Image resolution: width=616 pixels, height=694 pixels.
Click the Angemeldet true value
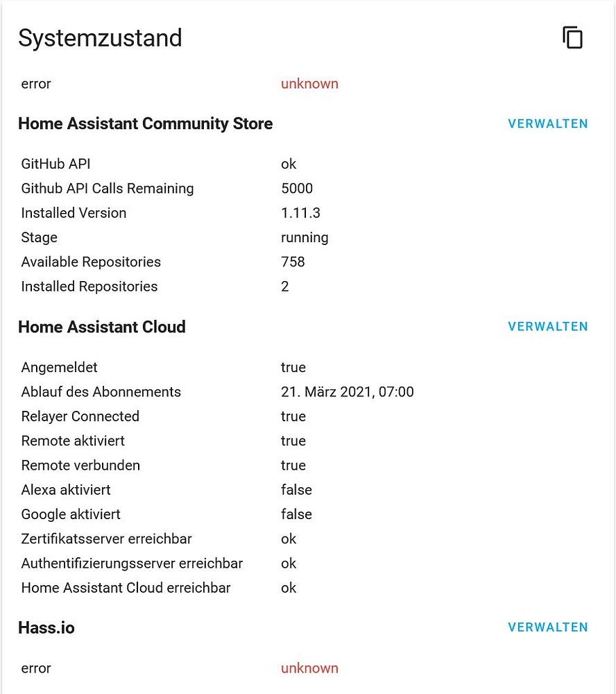coord(293,367)
